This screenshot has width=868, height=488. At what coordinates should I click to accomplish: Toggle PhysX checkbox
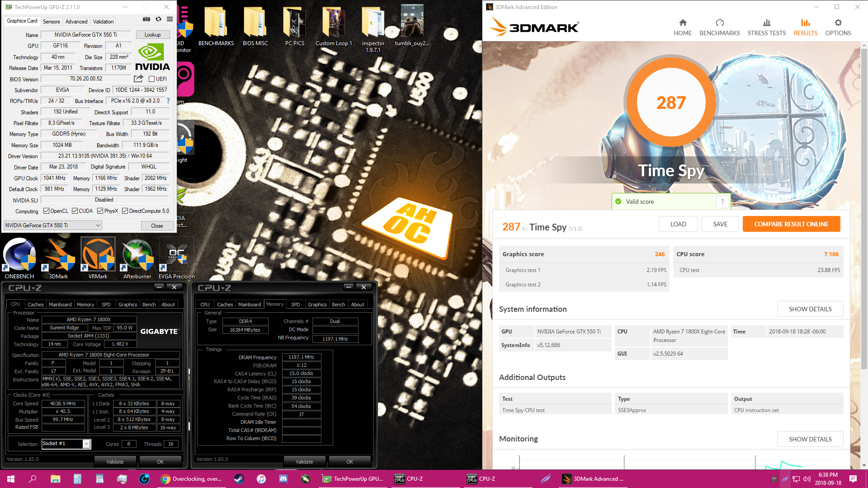click(100, 211)
